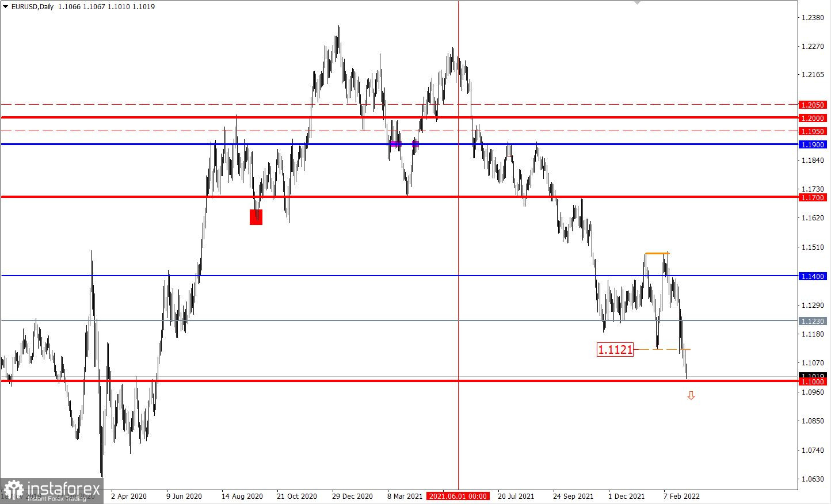
Task: Select the 1.1230 gray price label
Action: (813, 320)
